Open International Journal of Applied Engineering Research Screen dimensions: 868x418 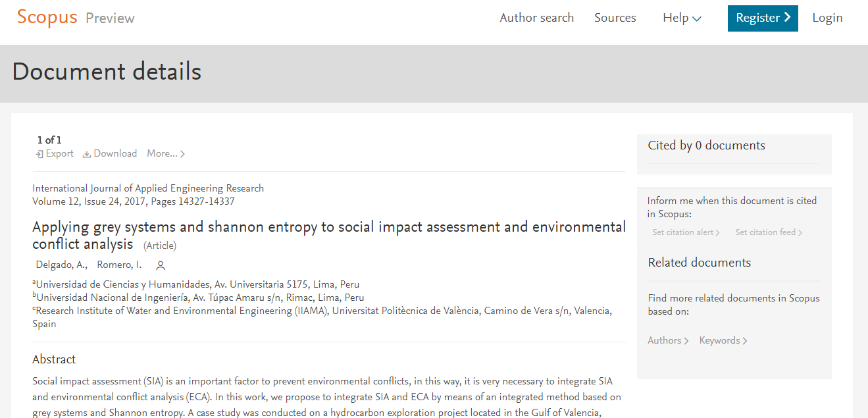[148, 188]
